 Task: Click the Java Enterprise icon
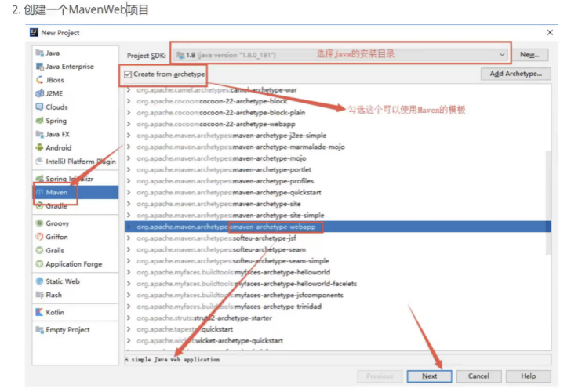[39, 67]
